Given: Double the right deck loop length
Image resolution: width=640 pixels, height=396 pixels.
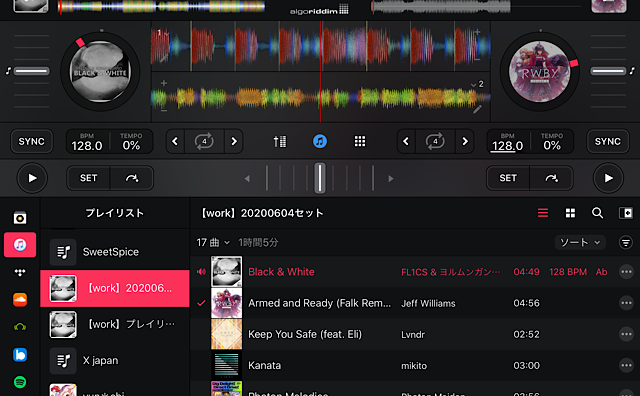Looking at the screenshot, I should point(464,141).
